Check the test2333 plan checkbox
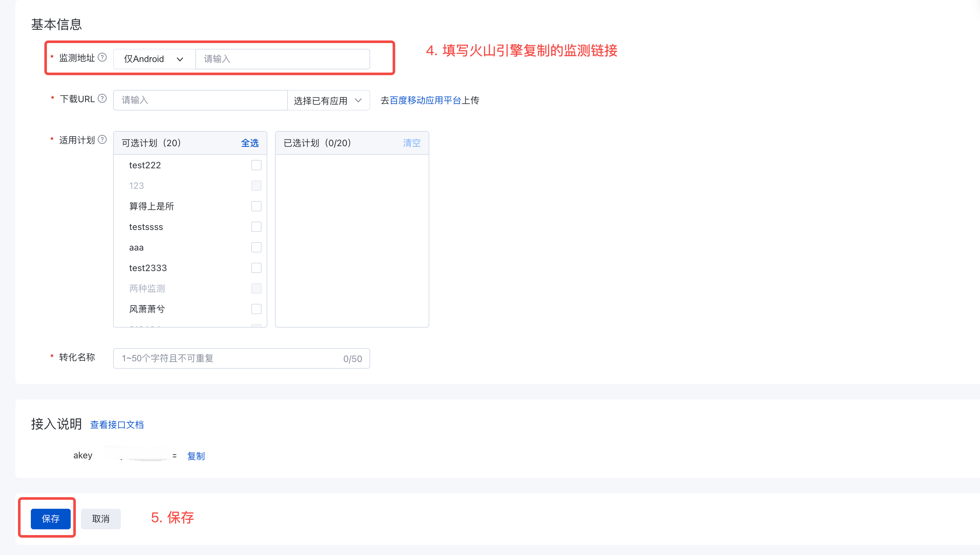 pyautogui.click(x=256, y=268)
